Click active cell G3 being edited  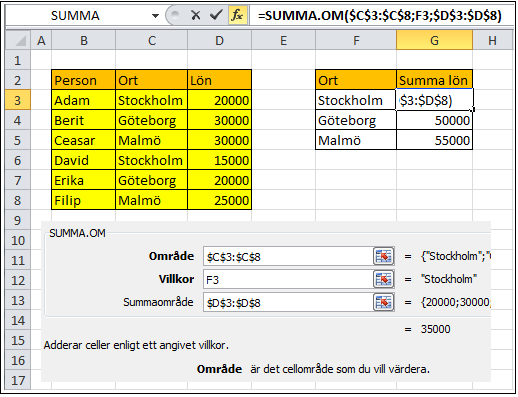434,100
